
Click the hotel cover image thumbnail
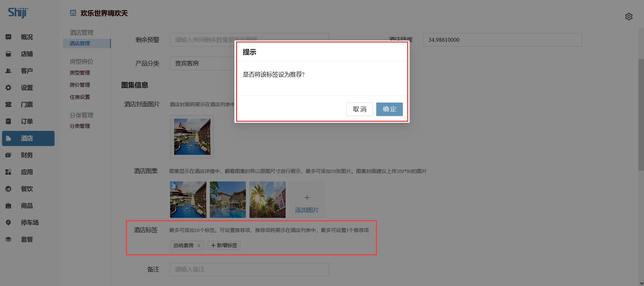pyautogui.click(x=192, y=137)
